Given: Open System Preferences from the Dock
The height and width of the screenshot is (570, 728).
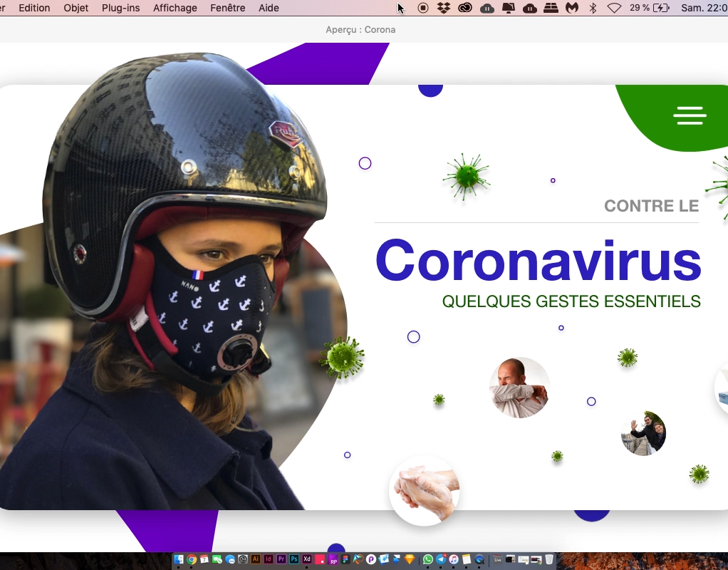Looking at the screenshot, I should pyautogui.click(x=243, y=559).
